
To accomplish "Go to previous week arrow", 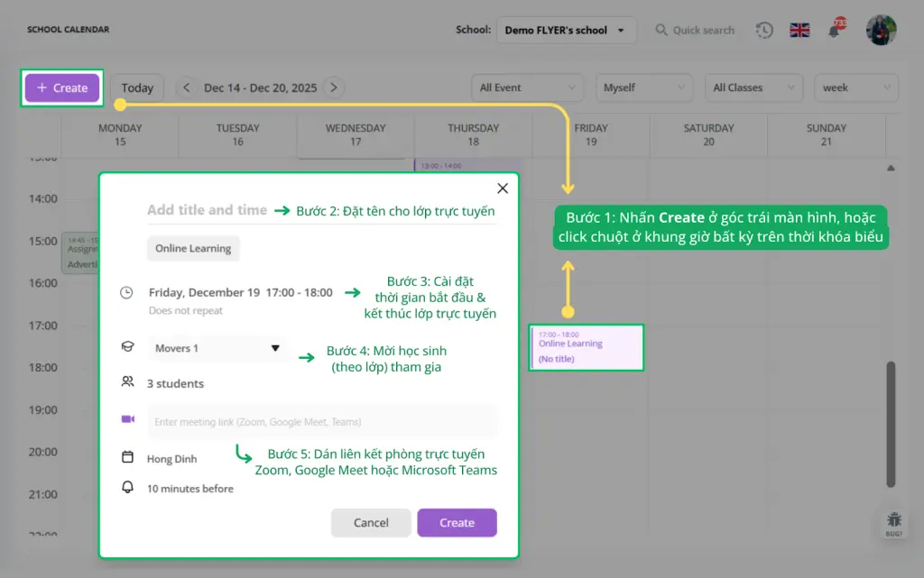I will click(x=187, y=87).
